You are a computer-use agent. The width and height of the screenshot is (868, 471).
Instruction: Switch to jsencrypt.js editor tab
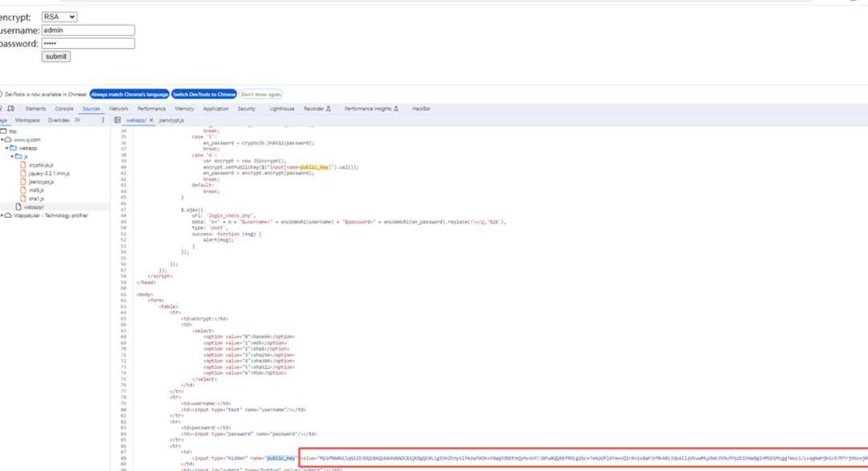pos(172,120)
